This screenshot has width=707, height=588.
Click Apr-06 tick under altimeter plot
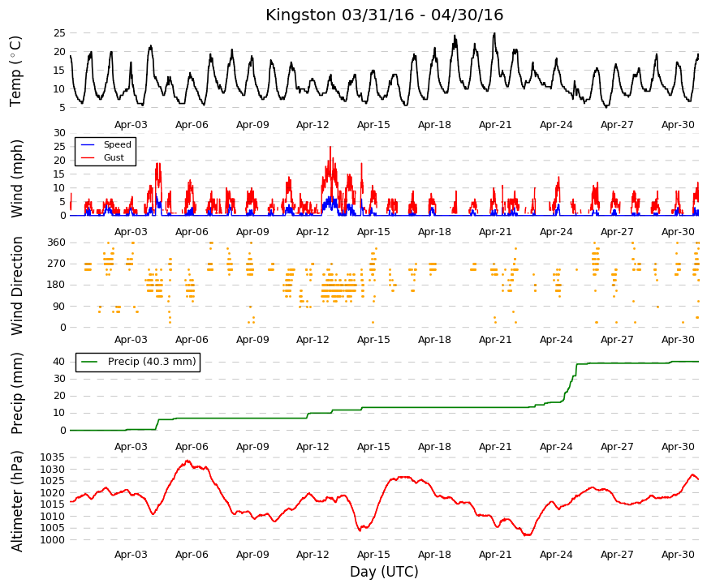coord(192,555)
